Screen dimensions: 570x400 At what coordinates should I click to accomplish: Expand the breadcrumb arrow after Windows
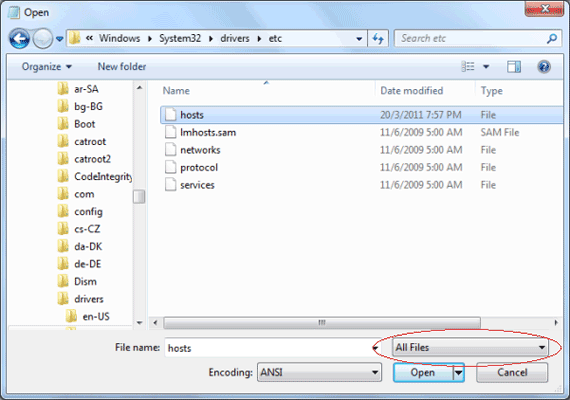coord(150,39)
